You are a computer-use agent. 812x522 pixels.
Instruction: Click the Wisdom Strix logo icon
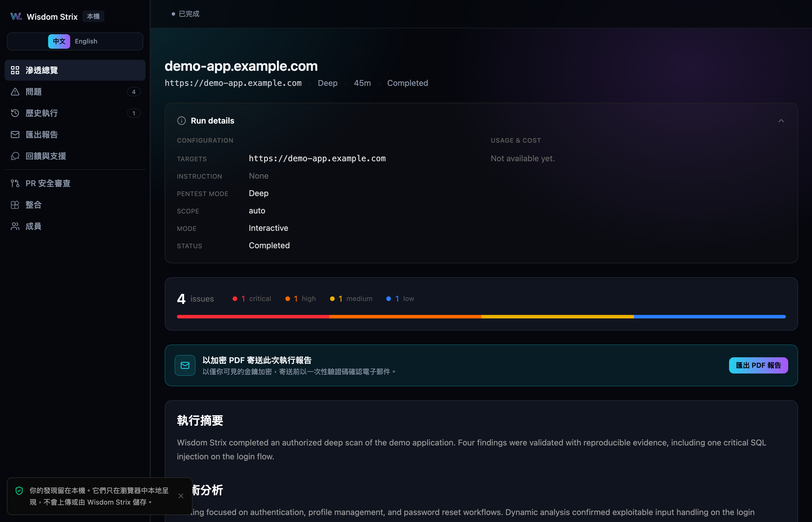16,16
